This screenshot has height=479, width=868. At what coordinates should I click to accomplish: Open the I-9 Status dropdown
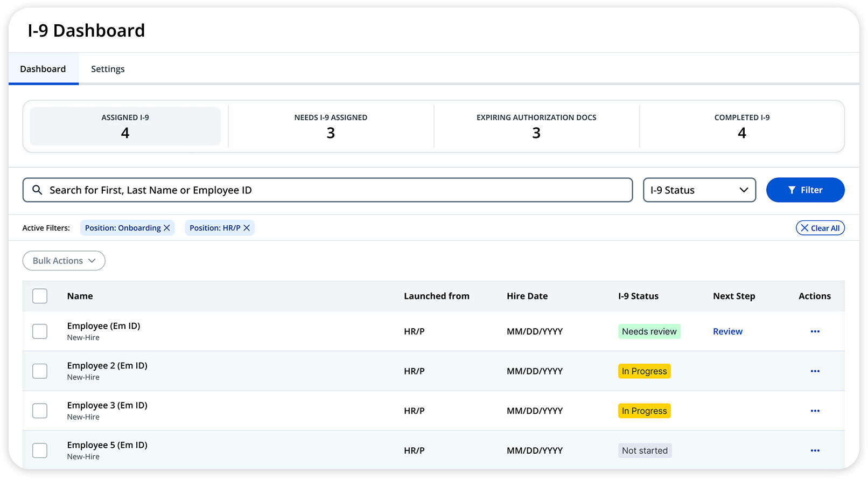tap(699, 190)
